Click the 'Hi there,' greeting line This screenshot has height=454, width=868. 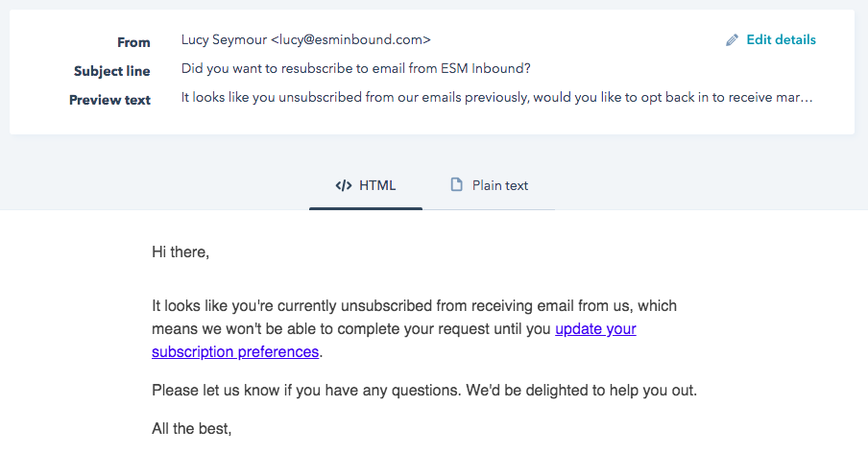(181, 252)
